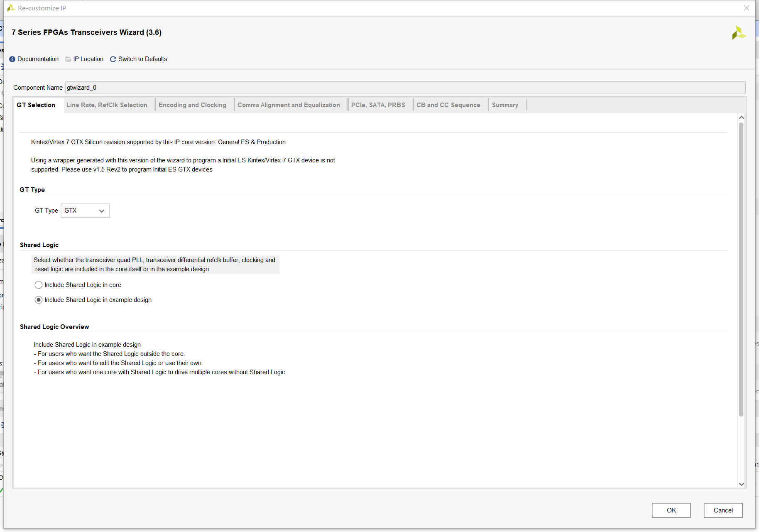Click the OK button
This screenshot has height=532, width=759.
click(671, 510)
